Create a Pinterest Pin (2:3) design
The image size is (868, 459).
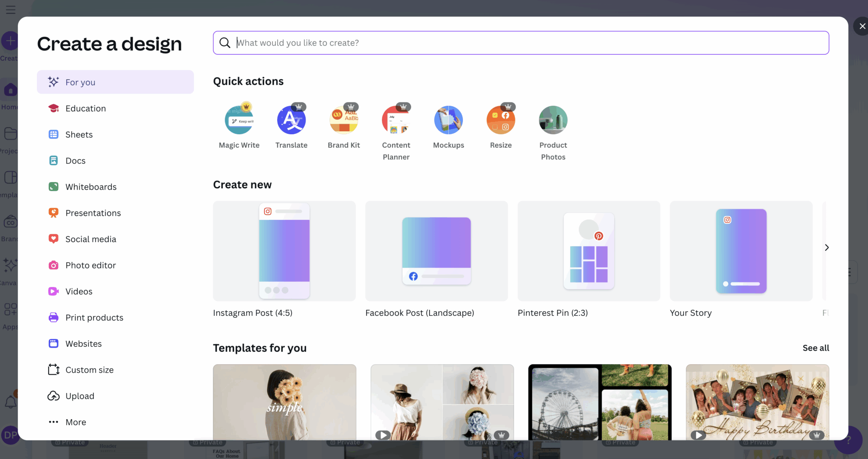(x=589, y=259)
